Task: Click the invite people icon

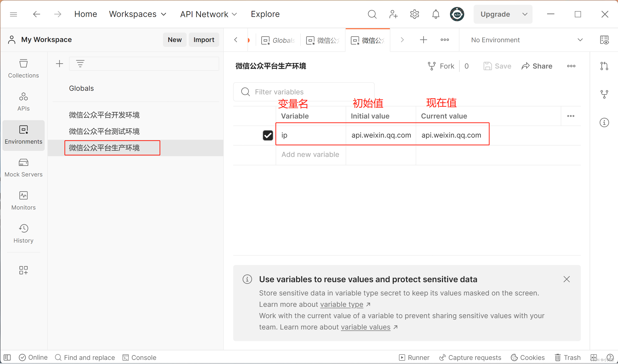Action: pos(393,14)
